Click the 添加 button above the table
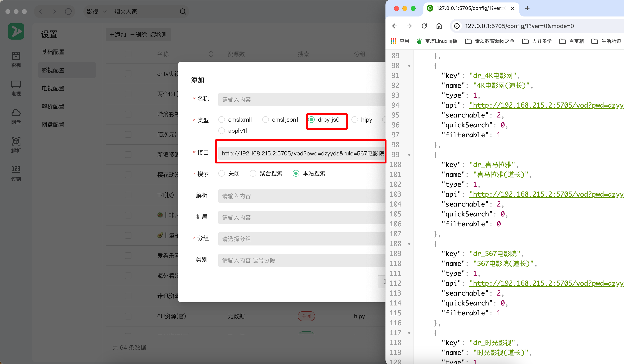 point(117,35)
